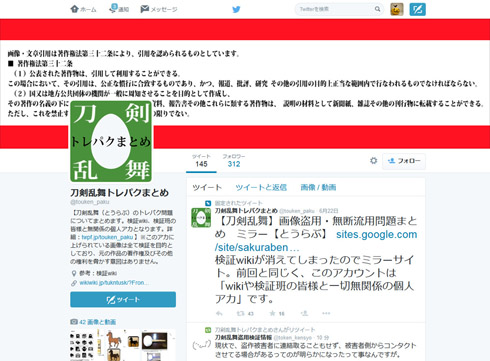Open pinned tweet author name 刀剣乱舞トレパクまとめ

pyautogui.click(x=246, y=211)
